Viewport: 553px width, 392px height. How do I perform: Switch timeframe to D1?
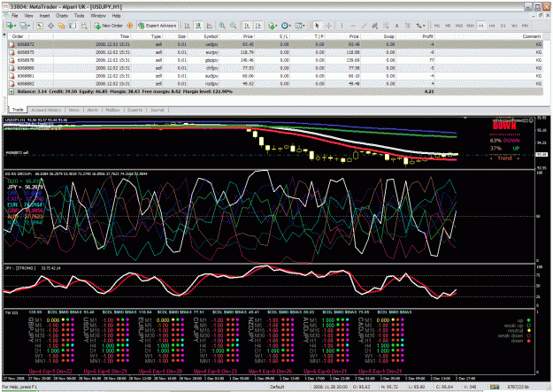click(503, 26)
